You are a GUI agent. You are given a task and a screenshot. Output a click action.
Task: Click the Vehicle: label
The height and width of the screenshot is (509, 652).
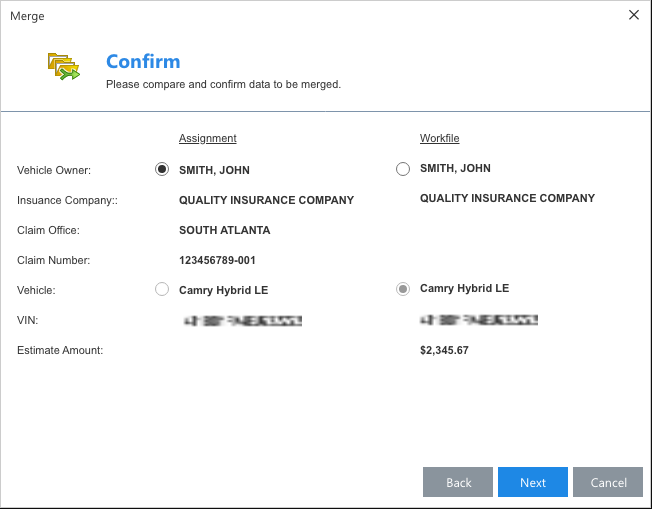click(x=36, y=290)
